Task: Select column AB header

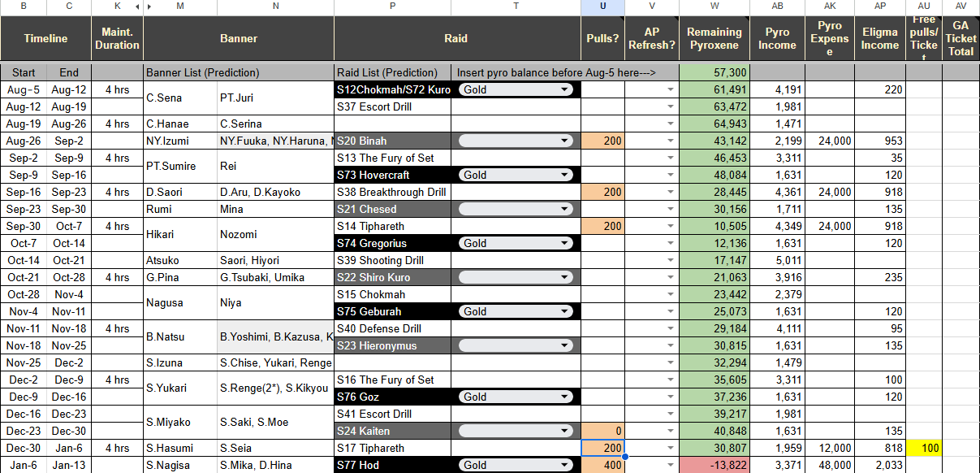Action: point(777,7)
